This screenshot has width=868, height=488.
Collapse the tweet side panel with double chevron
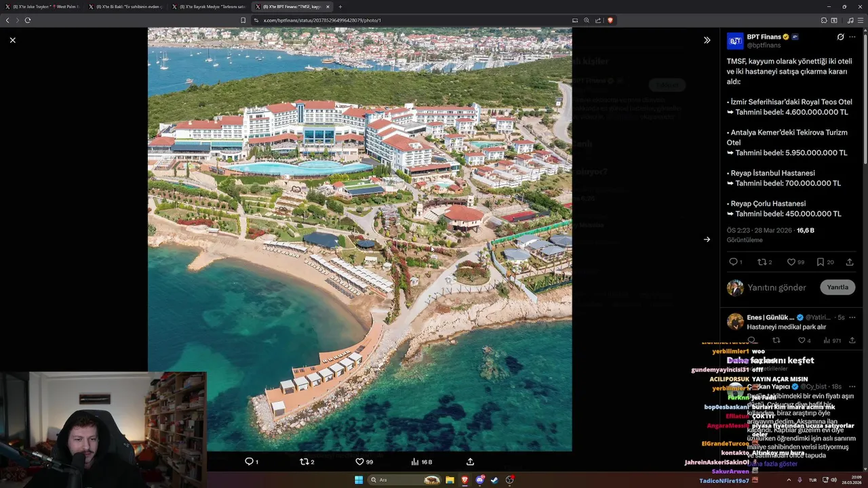point(707,40)
